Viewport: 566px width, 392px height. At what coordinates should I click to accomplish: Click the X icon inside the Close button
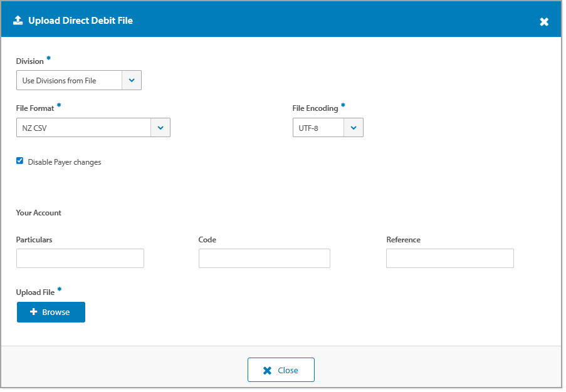267,369
